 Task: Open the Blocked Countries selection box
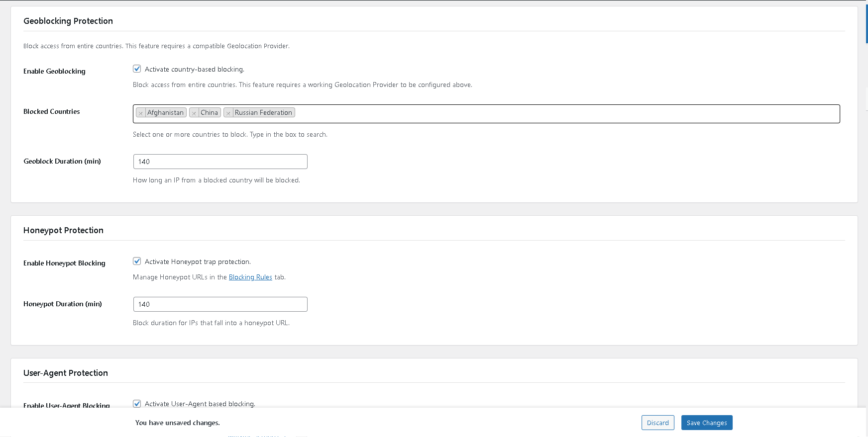(547, 113)
